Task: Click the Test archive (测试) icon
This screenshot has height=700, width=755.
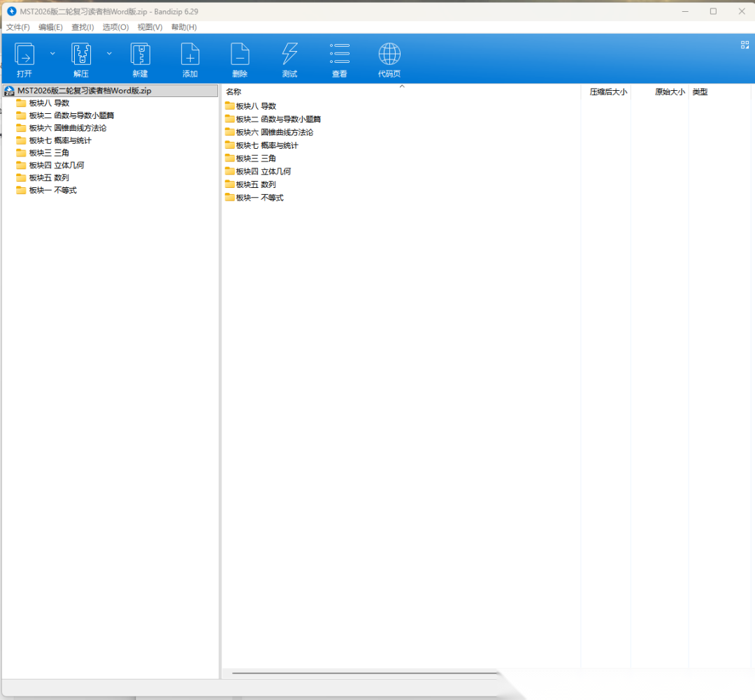Action: pyautogui.click(x=289, y=54)
